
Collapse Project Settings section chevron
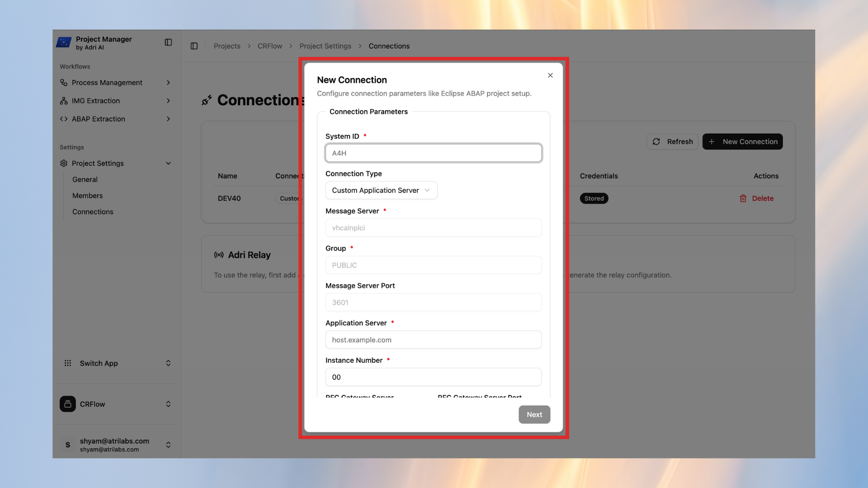coord(168,163)
